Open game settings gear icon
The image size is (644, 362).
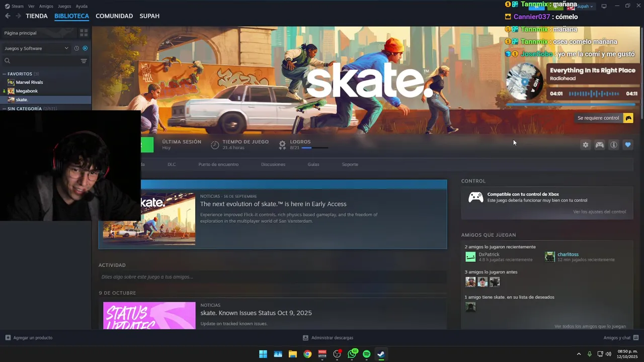tap(585, 145)
